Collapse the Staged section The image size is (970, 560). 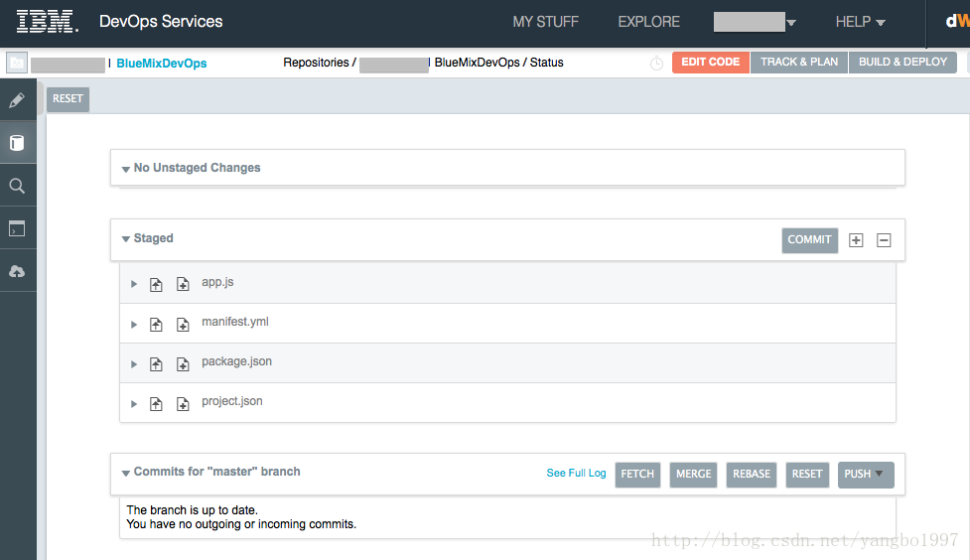click(125, 239)
